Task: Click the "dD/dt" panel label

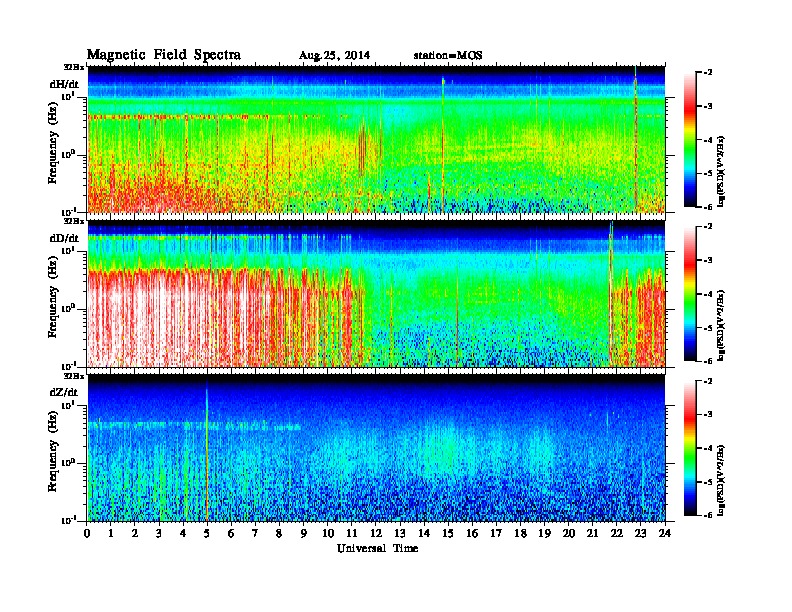Action: 64,238
